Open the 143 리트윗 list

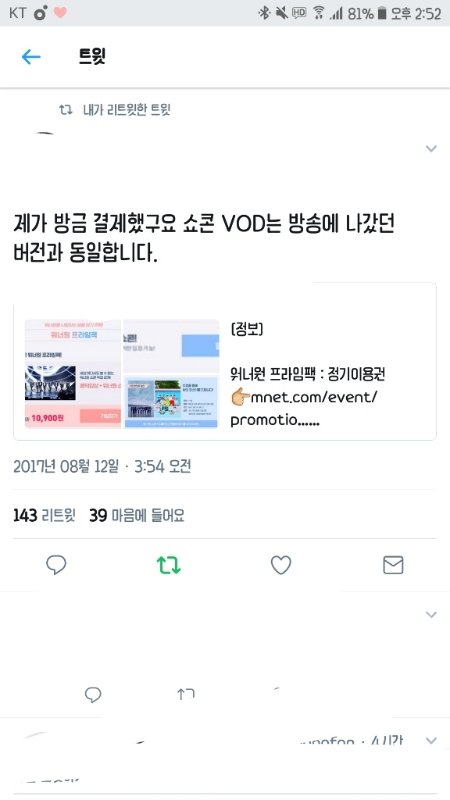point(44,515)
